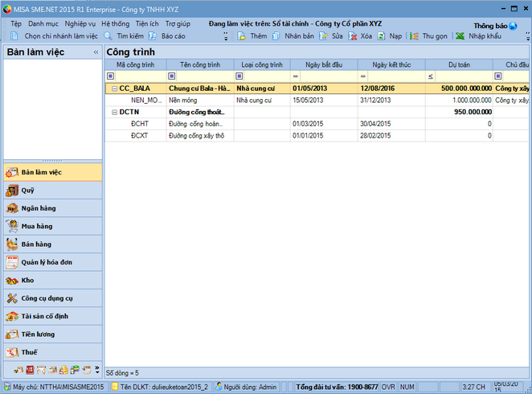Open filter operator for Loại công trình
The image size is (532, 394).
coord(239,76)
